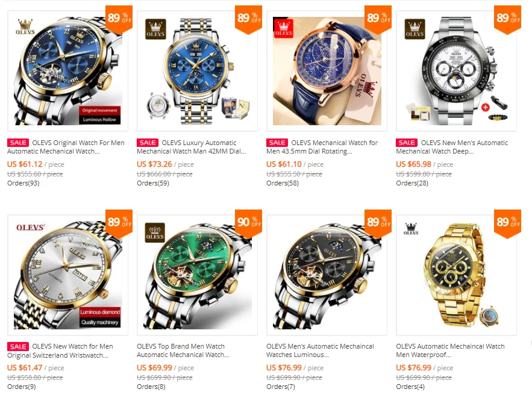Click the 89% OFF badge on gold watch
Screen dimensions: 532x398
point(507,223)
